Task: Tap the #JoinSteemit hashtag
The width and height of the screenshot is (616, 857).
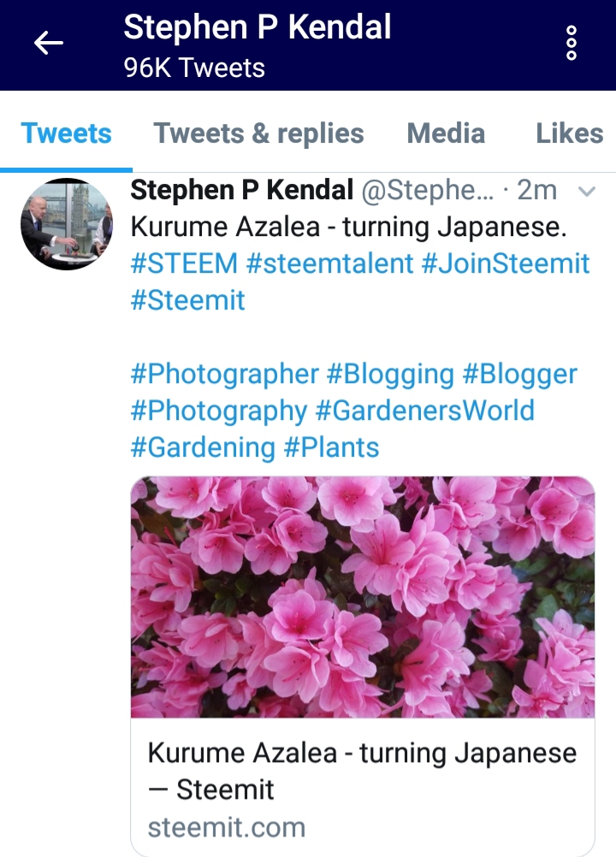Action: pyautogui.click(x=506, y=263)
